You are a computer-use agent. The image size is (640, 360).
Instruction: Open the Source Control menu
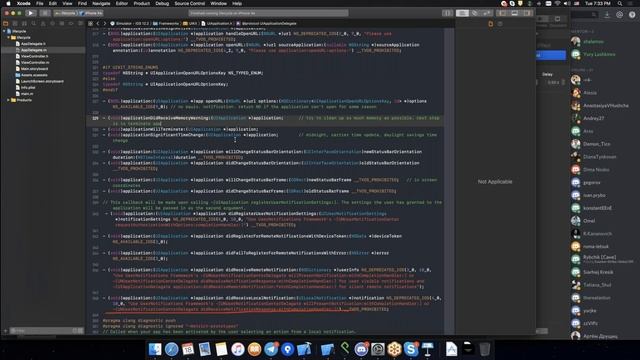[x=190, y=3]
